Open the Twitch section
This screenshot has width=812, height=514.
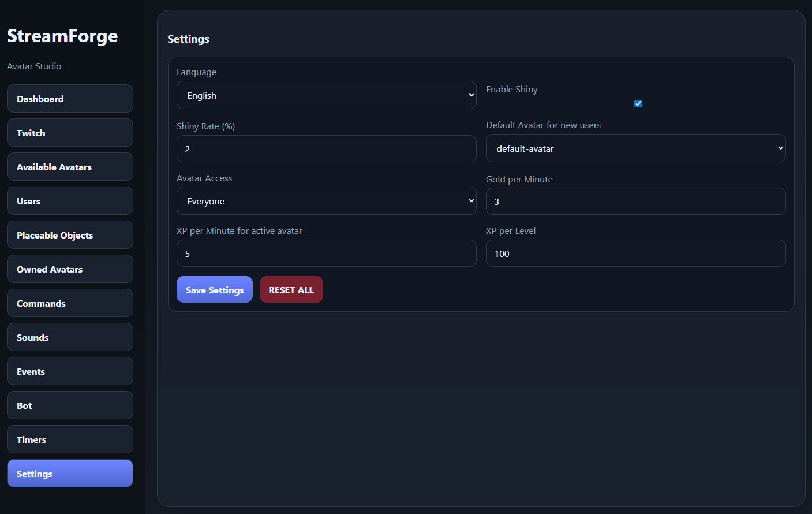coord(70,133)
